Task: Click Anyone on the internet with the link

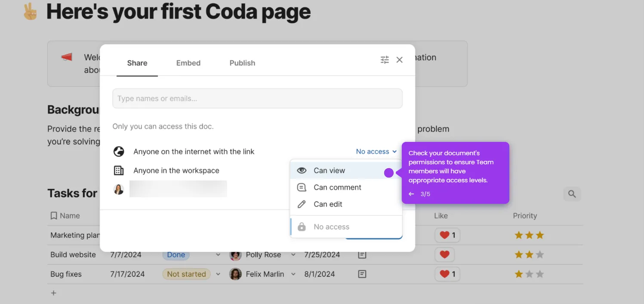Action: tap(194, 151)
